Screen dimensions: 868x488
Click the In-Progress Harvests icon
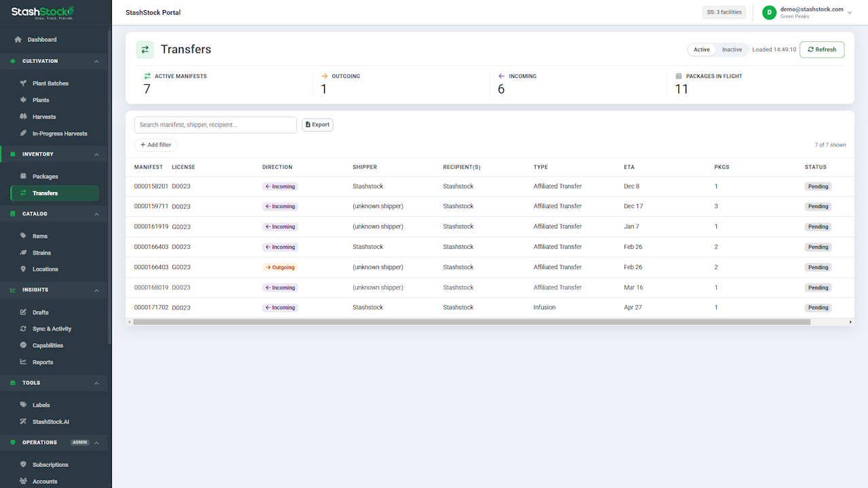[23, 133]
